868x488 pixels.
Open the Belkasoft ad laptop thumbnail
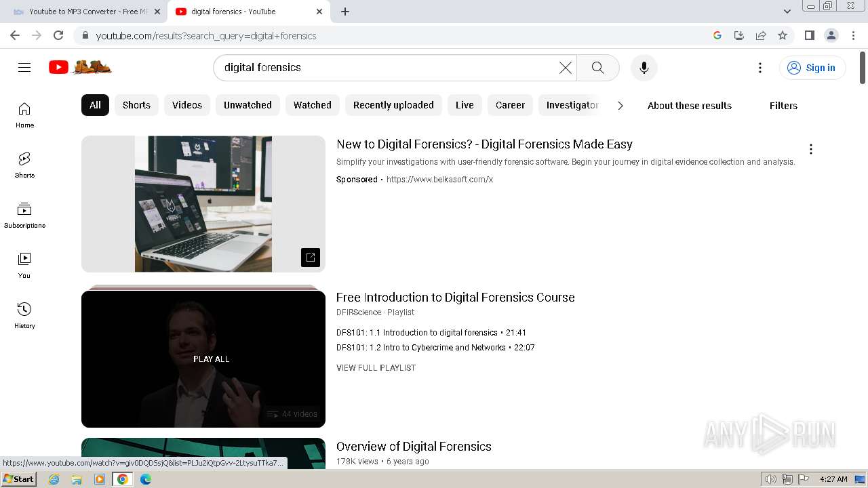[x=203, y=204]
